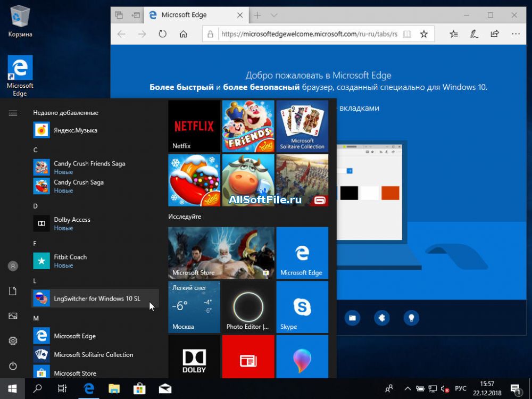Launch Skype from the Start tiles
The width and height of the screenshot is (532, 399).
point(302,307)
